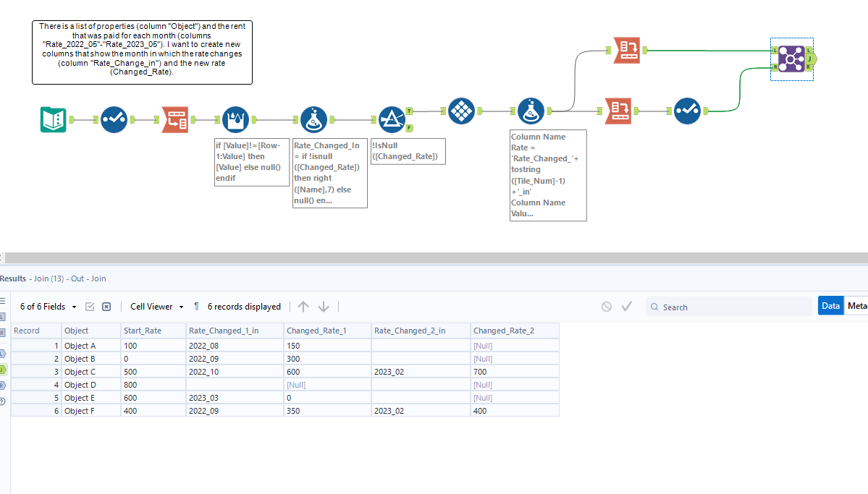
Task: Select the Cross Tab tool near the top
Action: (627, 51)
